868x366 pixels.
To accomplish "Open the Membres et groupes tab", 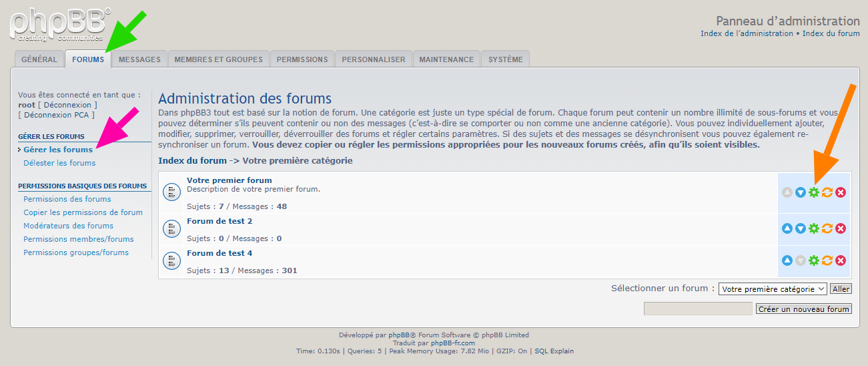I will click(218, 59).
